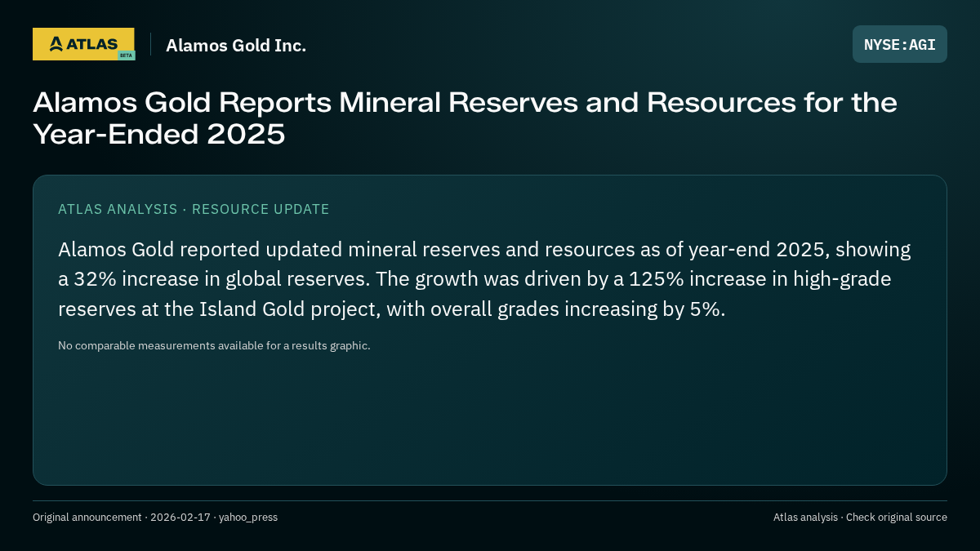The height and width of the screenshot is (551, 980).
Task: Click the Original announcement 2026-02-17 footer text
Action: click(x=155, y=518)
